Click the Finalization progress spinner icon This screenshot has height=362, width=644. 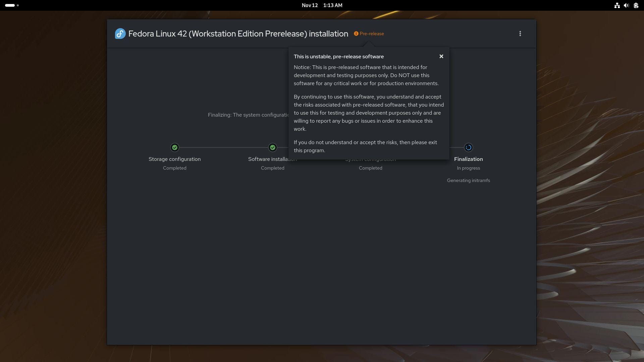[x=468, y=147]
